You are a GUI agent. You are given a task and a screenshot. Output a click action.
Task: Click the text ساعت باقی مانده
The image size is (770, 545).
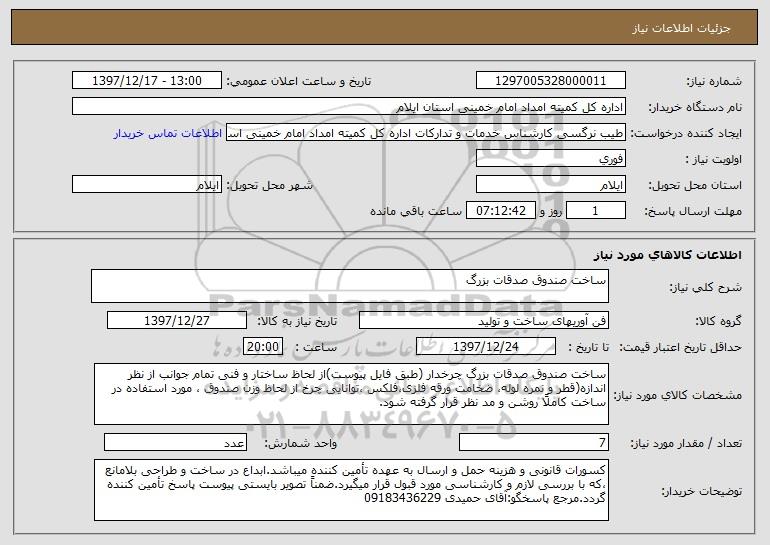point(415,211)
